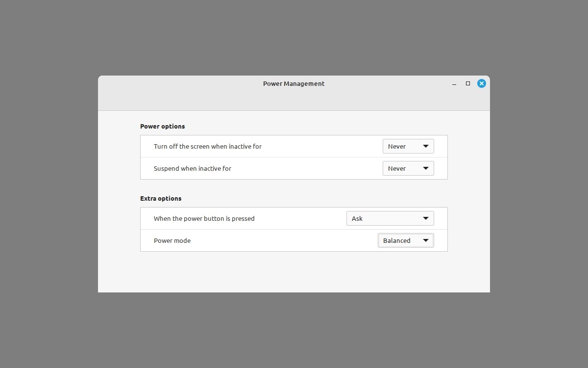Image resolution: width=588 pixels, height=368 pixels.
Task: Open the Suspend when inactive dropdown
Action: pos(408,168)
